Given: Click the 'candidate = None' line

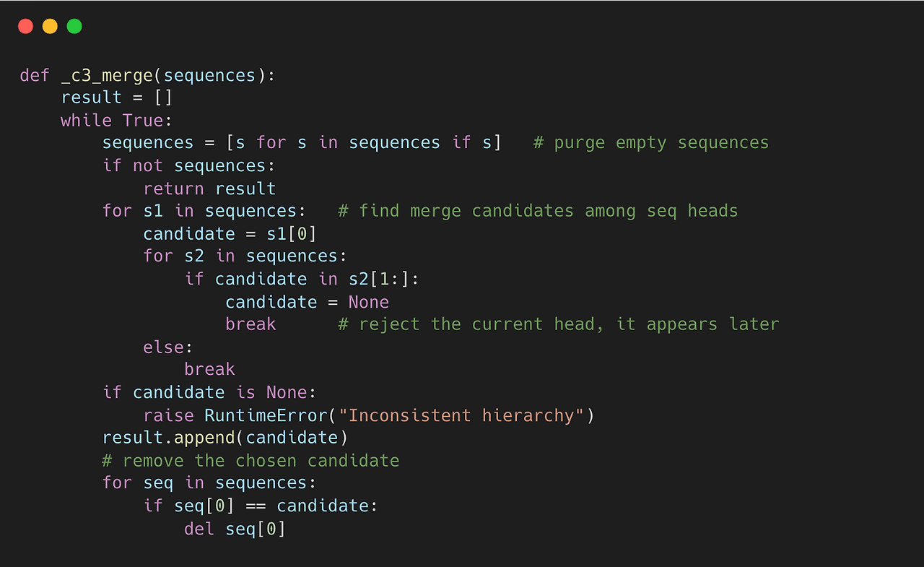Looking at the screenshot, I should click(x=308, y=302).
